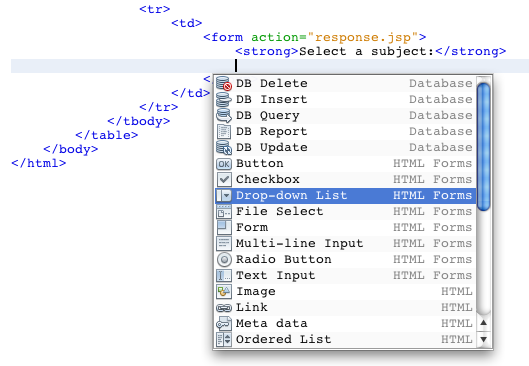529x366 pixels.
Task: Click the DB Delete database icon
Action: click(224, 83)
